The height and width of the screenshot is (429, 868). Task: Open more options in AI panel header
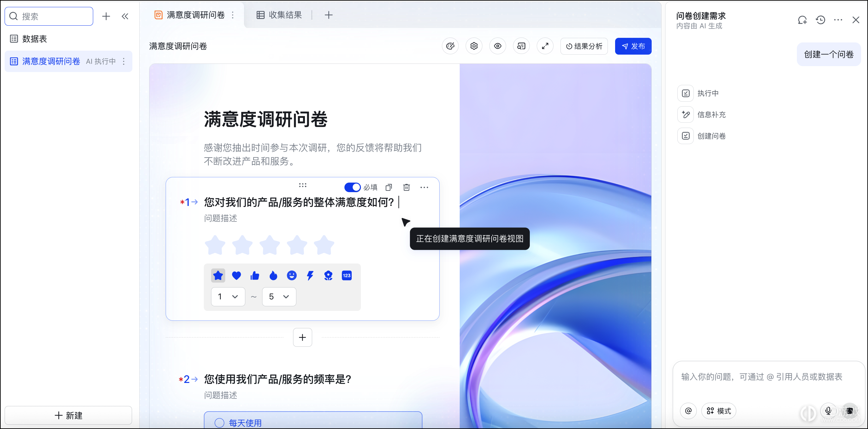click(838, 20)
